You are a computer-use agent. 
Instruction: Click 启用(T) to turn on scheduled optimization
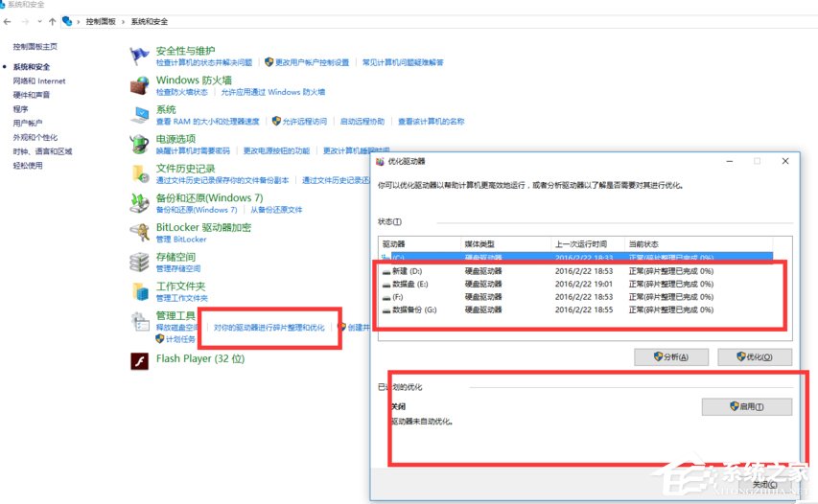[747, 406]
